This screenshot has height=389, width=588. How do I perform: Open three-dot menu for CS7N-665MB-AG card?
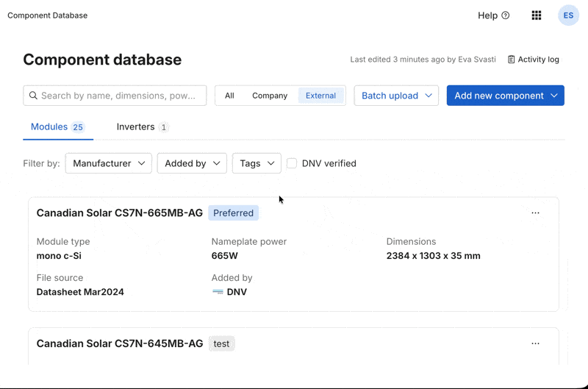(535, 213)
